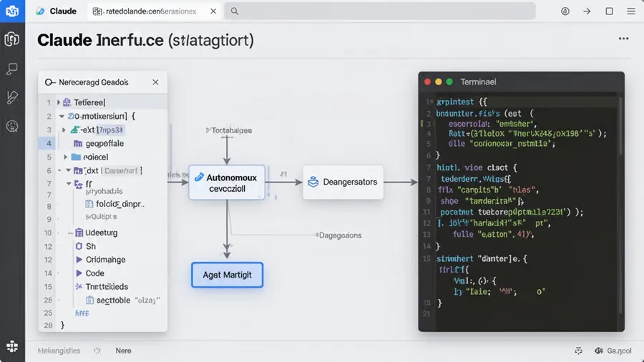Screen dimensions: 644x362
Task: Click the yellow dot in the Terminael window
Action: click(x=439, y=82)
